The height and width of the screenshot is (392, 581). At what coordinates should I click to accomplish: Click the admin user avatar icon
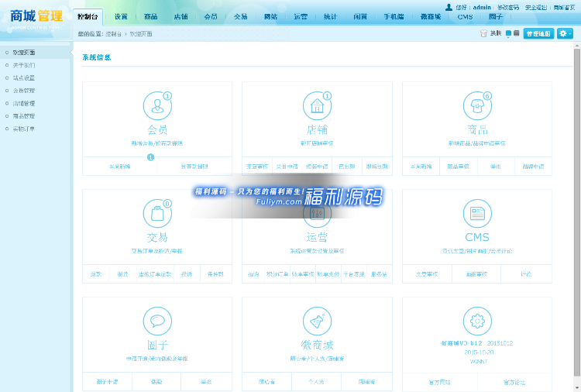click(x=449, y=7)
